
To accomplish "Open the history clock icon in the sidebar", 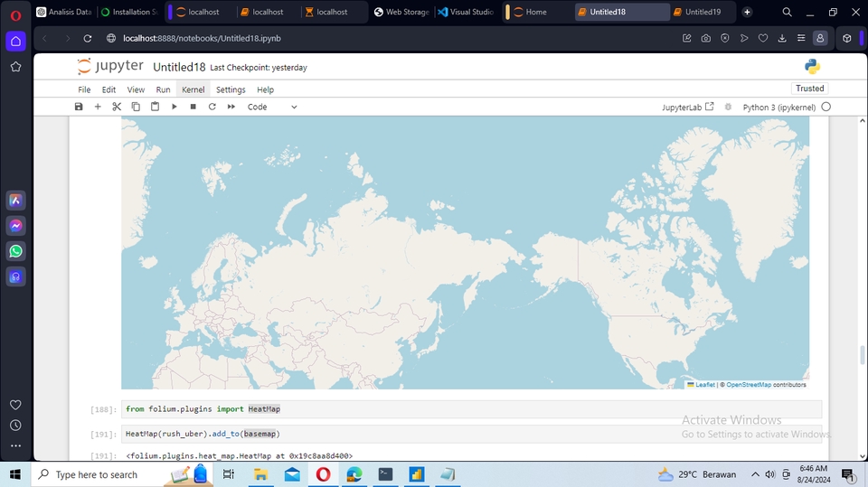I will [x=15, y=425].
